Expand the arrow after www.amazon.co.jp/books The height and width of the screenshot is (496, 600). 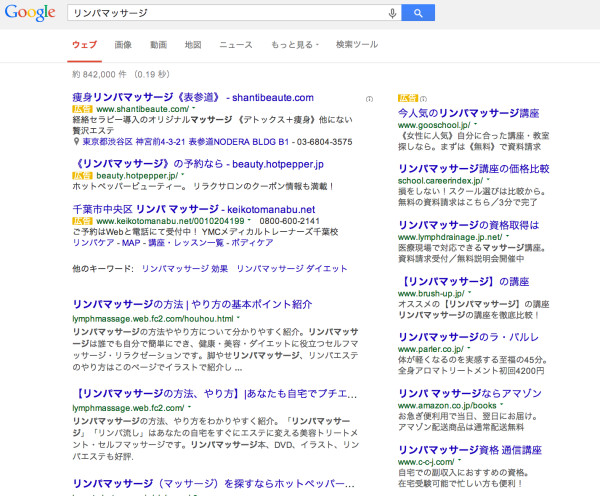(502, 405)
